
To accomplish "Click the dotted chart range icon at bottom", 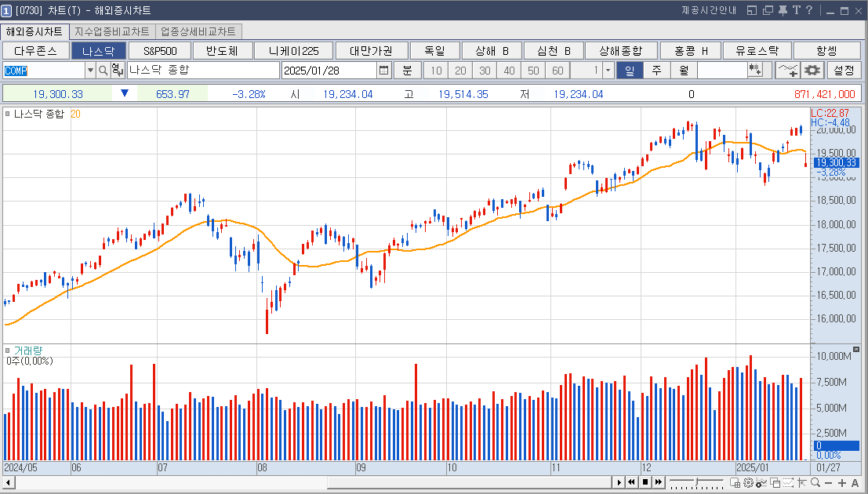I will [788, 483].
